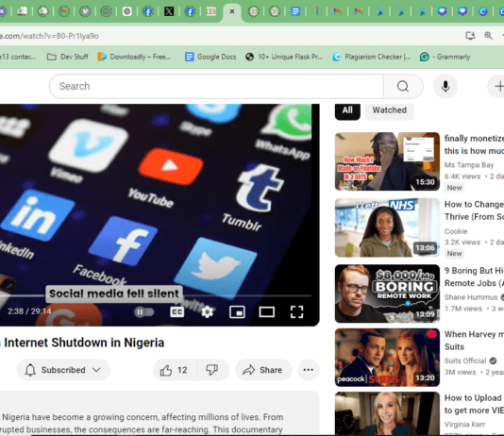Open the 'When Harvey' Suits video title

point(474,341)
